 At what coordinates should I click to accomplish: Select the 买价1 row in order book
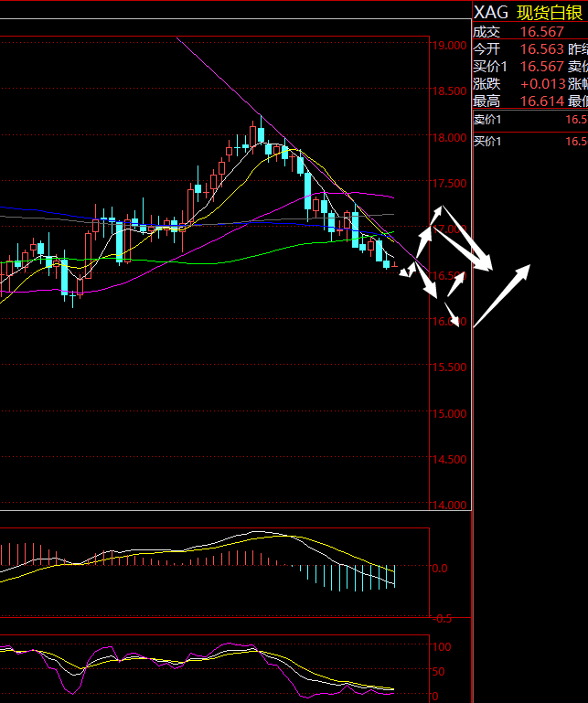pos(530,141)
